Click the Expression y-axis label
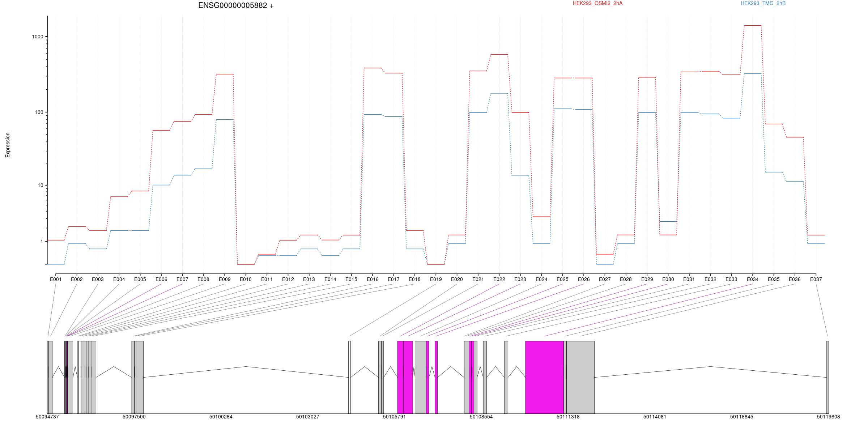 8,145
